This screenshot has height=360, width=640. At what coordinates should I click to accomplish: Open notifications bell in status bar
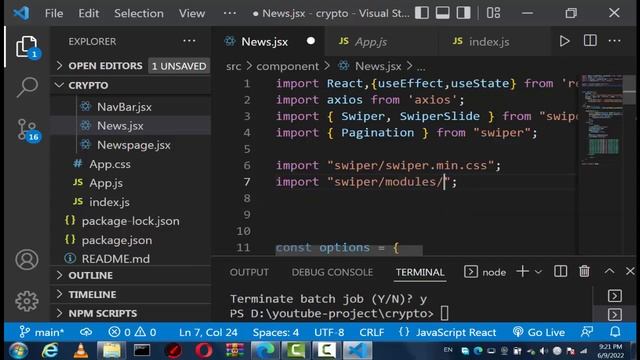pos(615,332)
